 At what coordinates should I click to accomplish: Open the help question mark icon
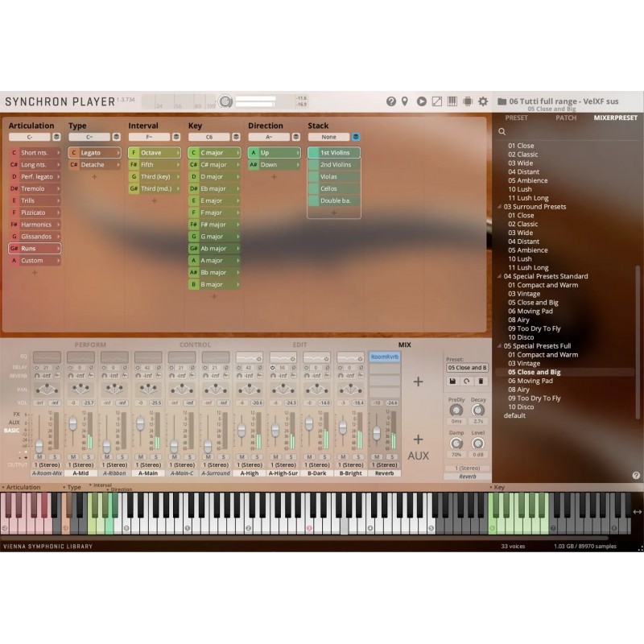pyautogui.click(x=391, y=101)
